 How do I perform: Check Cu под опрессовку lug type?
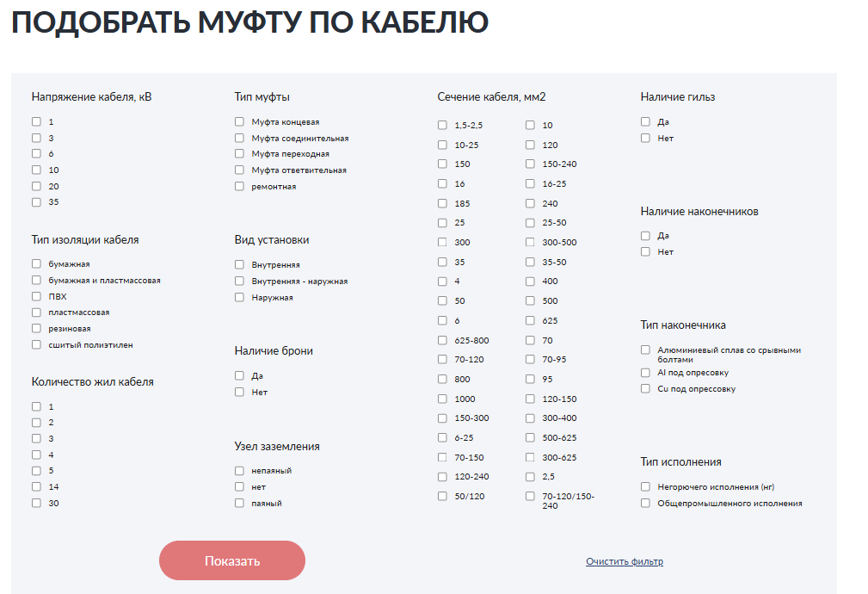(645, 388)
